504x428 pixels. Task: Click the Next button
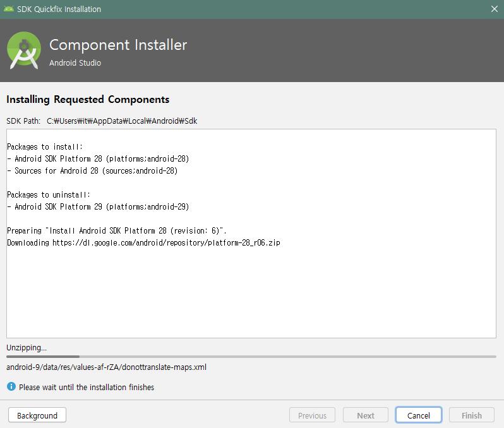[366, 415]
